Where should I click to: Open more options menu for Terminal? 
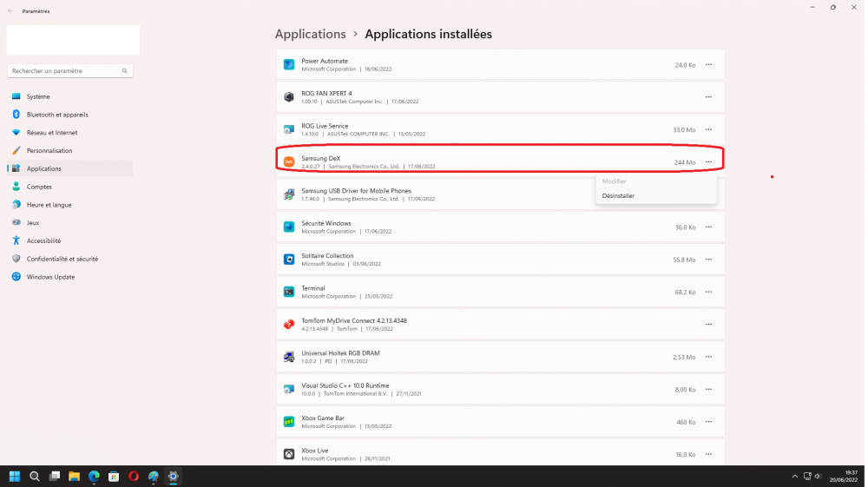708,292
